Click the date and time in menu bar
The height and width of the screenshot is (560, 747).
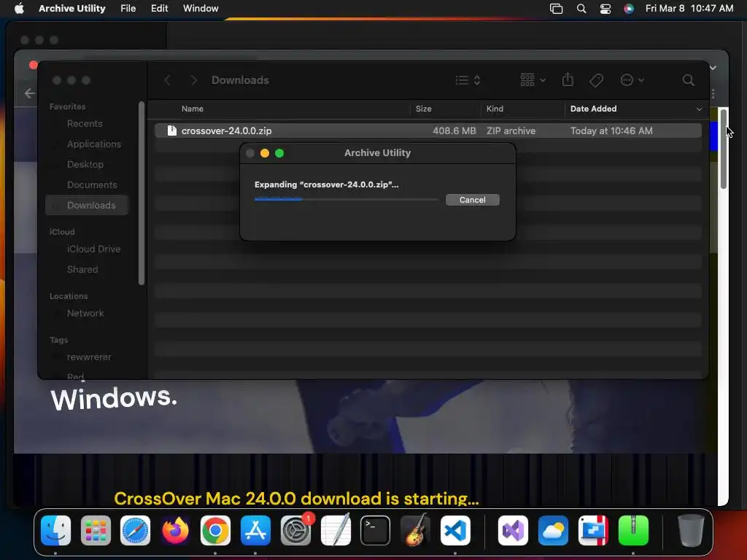pos(689,8)
